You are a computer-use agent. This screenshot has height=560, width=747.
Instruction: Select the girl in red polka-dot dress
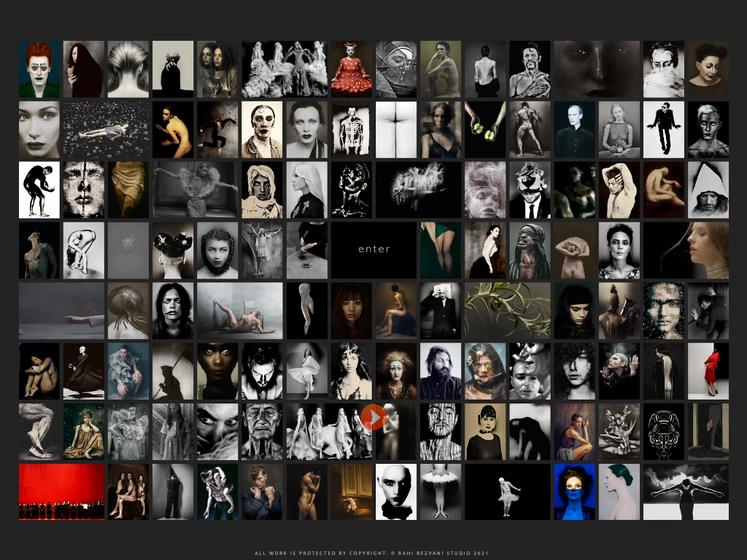point(351,69)
